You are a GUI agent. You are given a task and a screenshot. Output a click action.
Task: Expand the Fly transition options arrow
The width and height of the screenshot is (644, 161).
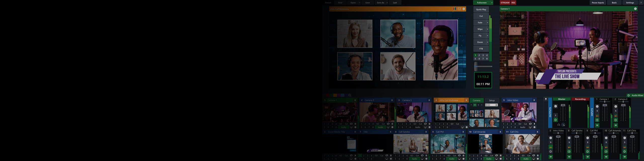(487, 36)
